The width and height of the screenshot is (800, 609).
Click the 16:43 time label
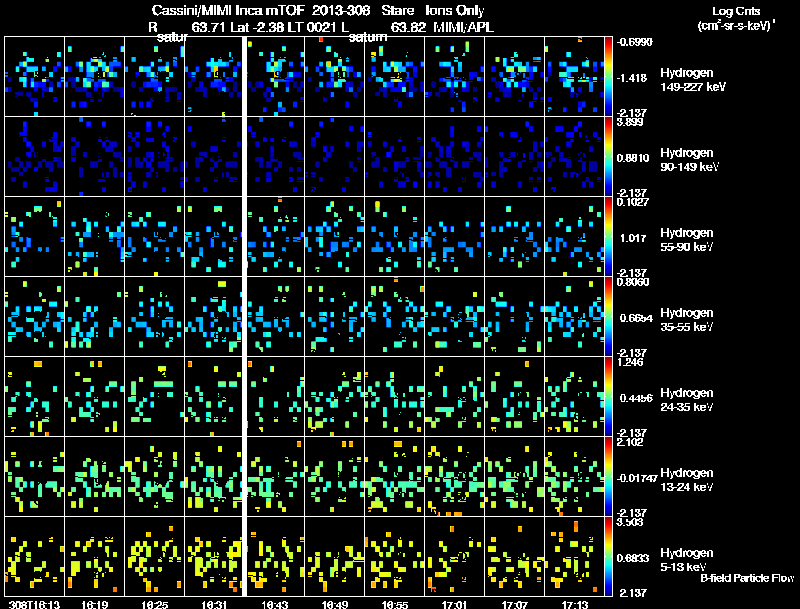276,604
